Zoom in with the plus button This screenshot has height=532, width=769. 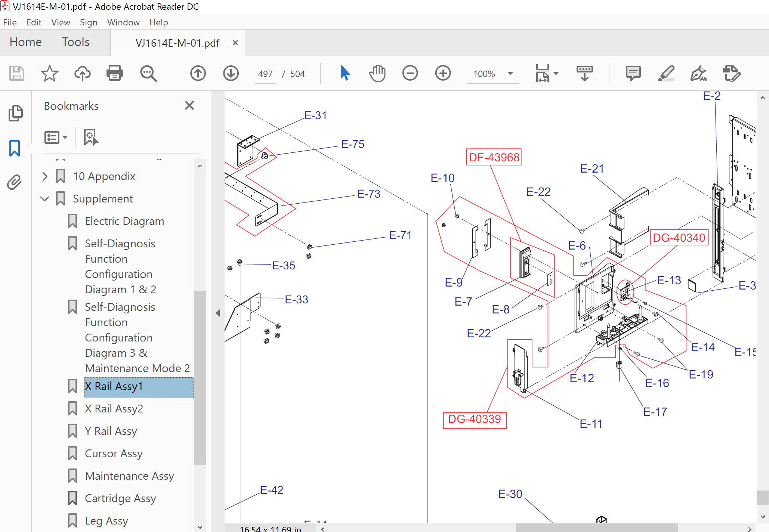(443, 73)
